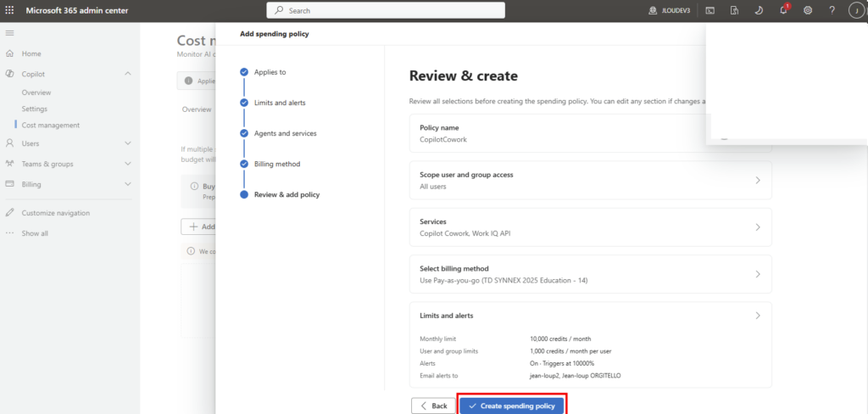The height and width of the screenshot is (414, 868).
Task: Expand chevron on billing method card
Action: coord(758,274)
